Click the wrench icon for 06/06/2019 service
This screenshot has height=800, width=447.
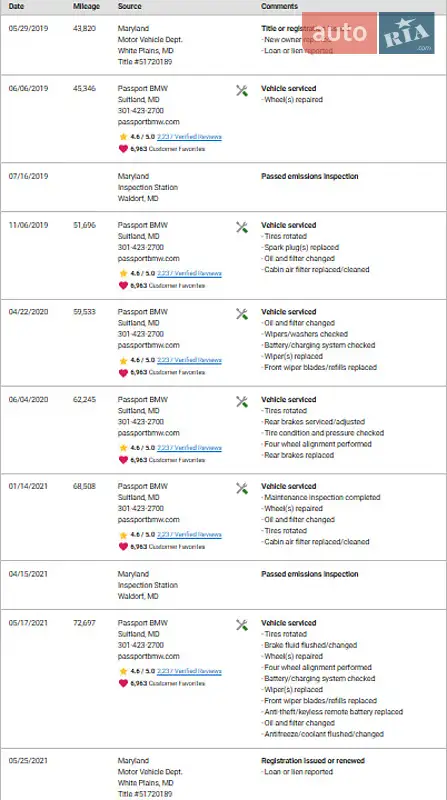(x=242, y=91)
